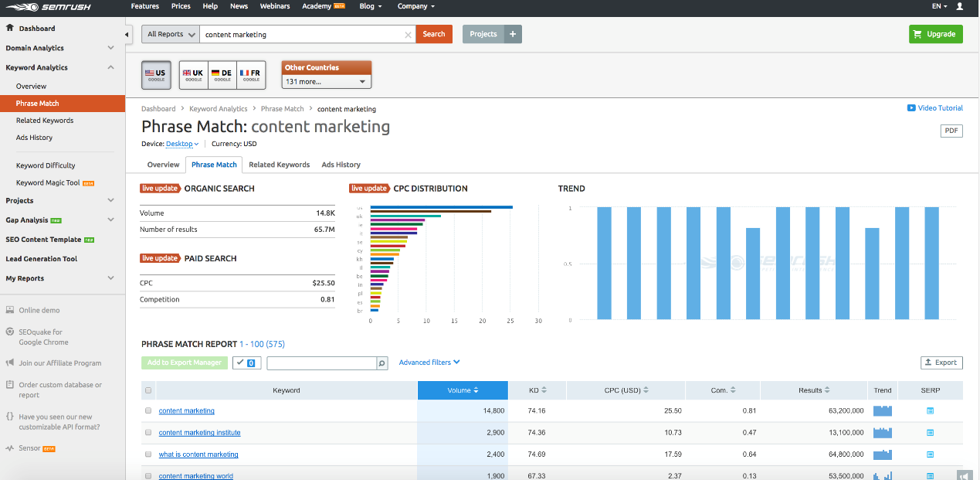Clear the search field with X icon
Viewport: 980px width, 480px height.
[x=408, y=35]
